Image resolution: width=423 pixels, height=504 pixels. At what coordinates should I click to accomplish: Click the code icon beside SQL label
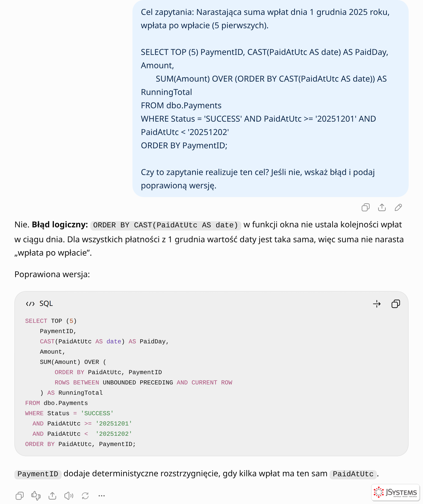(30, 304)
